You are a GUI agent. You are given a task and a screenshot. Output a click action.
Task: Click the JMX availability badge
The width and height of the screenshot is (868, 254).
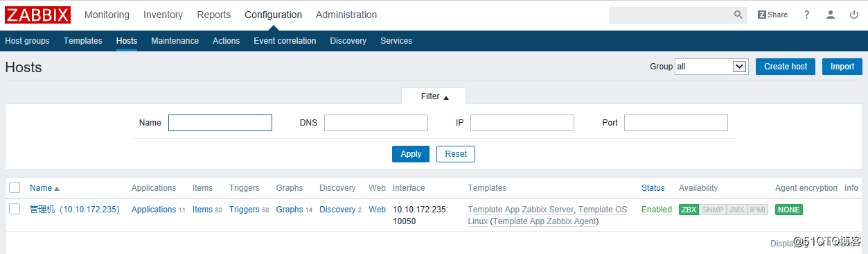point(736,210)
